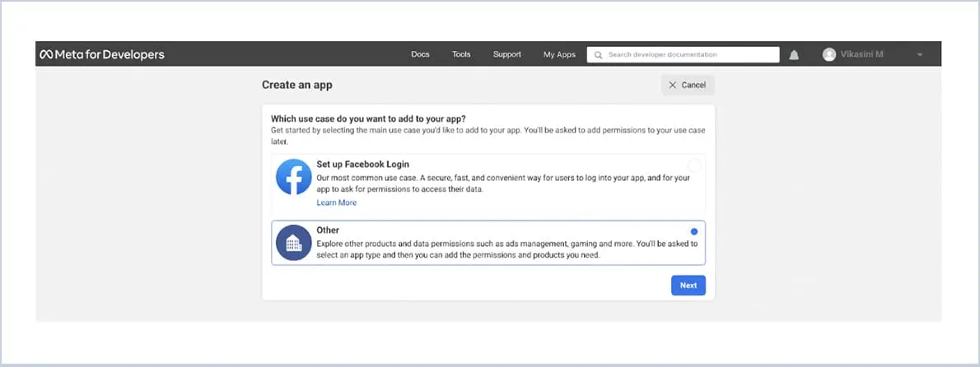Click the Other use case title
The width and height of the screenshot is (980, 367).
click(x=328, y=230)
